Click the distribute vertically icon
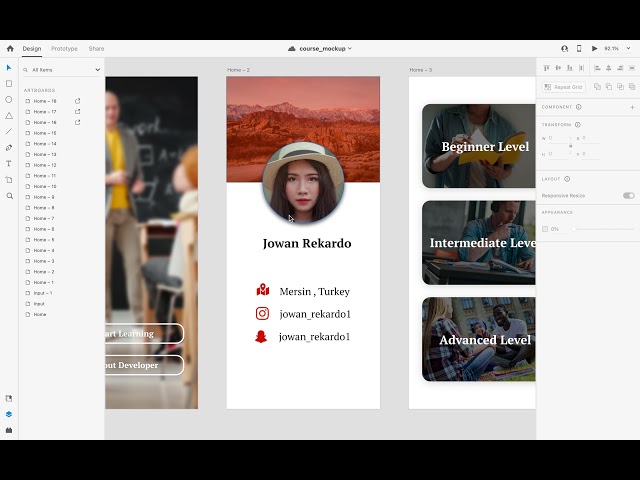The image size is (640, 480). coord(632,68)
